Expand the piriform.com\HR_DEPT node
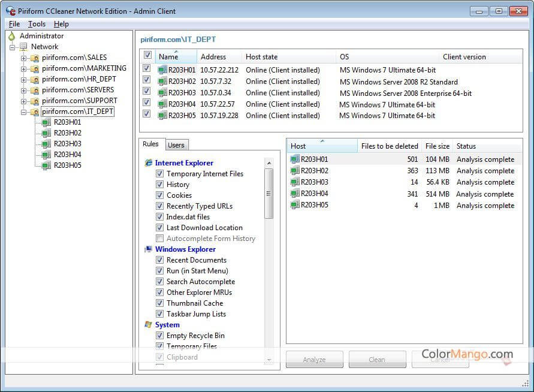The image size is (534, 392). [24, 80]
